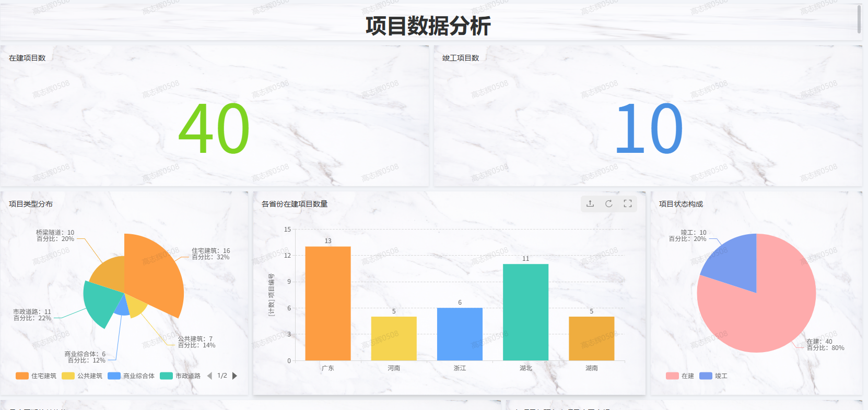Go to next legend page arrow

[235, 376]
